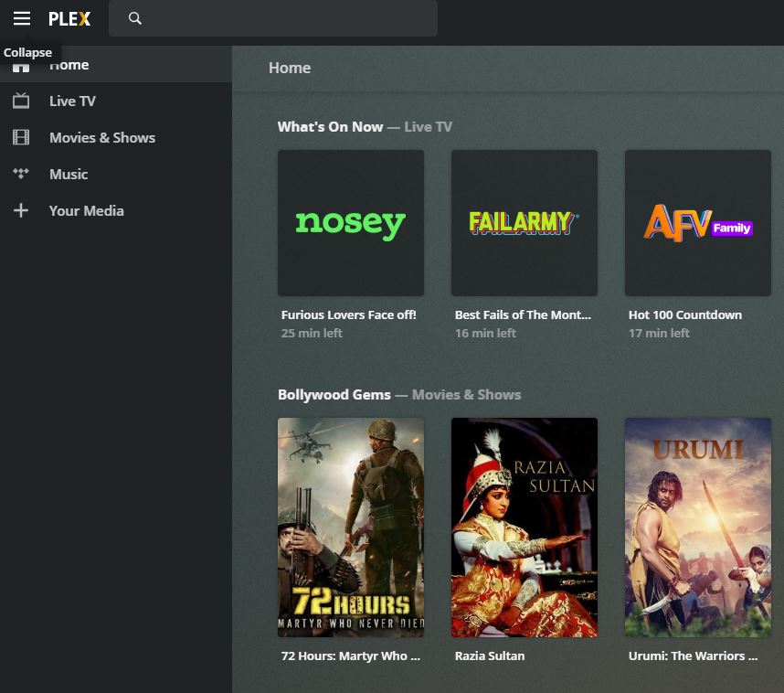Open the FAILARMY channel tile
The width and height of the screenshot is (784, 693).
click(524, 222)
